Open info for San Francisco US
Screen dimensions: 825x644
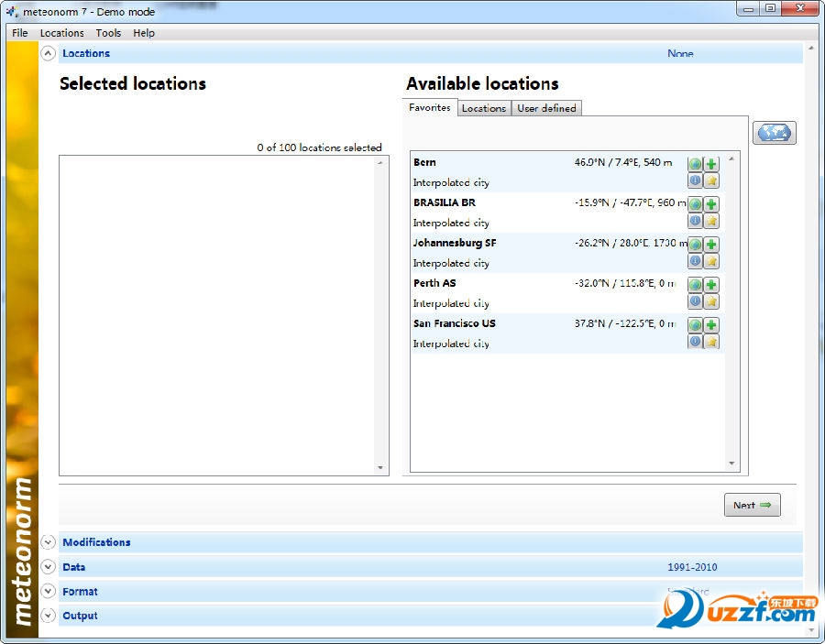695,341
